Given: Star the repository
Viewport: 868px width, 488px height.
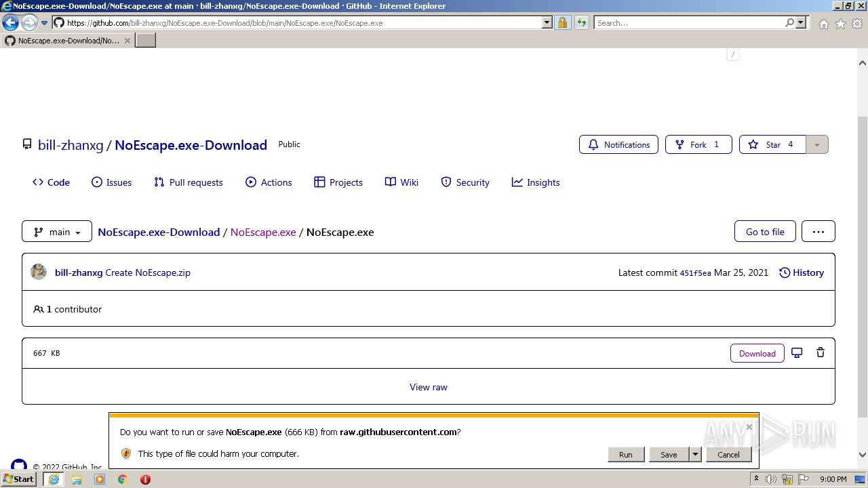Looking at the screenshot, I should click(772, 144).
